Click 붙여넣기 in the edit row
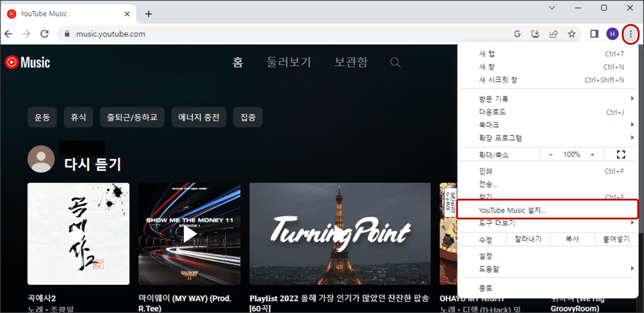644x313 pixels. (x=617, y=240)
